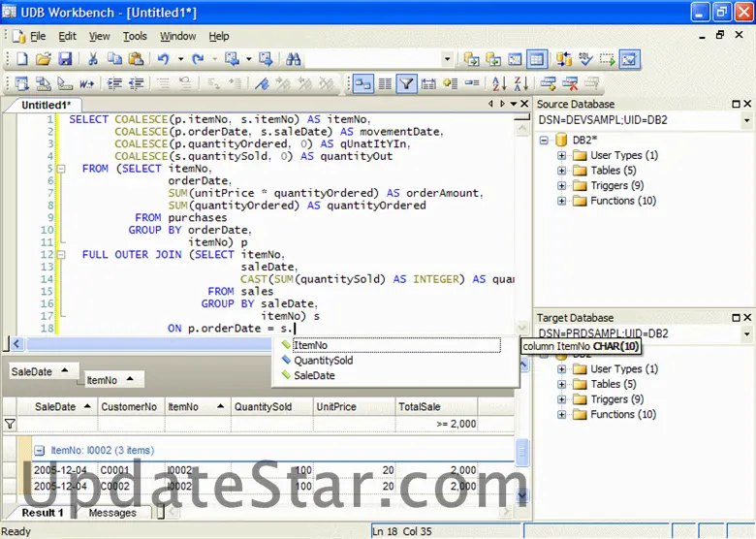Undo the last edit
This screenshot has width=756, height=539.
pos(163,59)
